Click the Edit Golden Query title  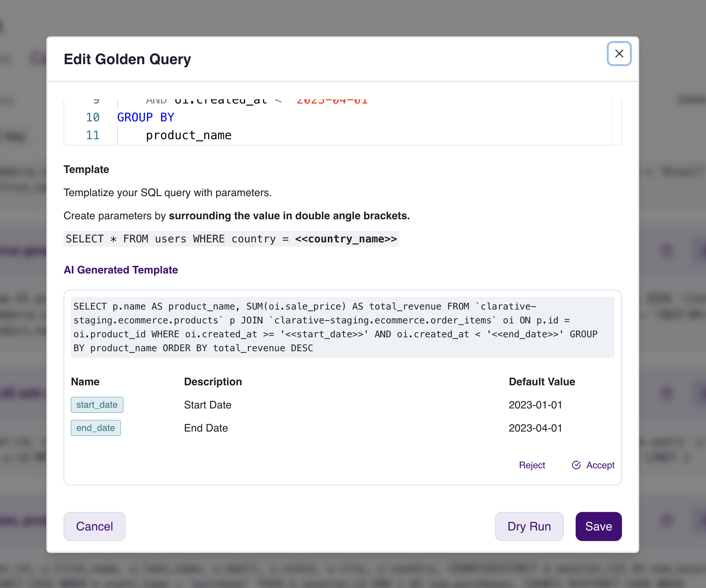[127, 59]
